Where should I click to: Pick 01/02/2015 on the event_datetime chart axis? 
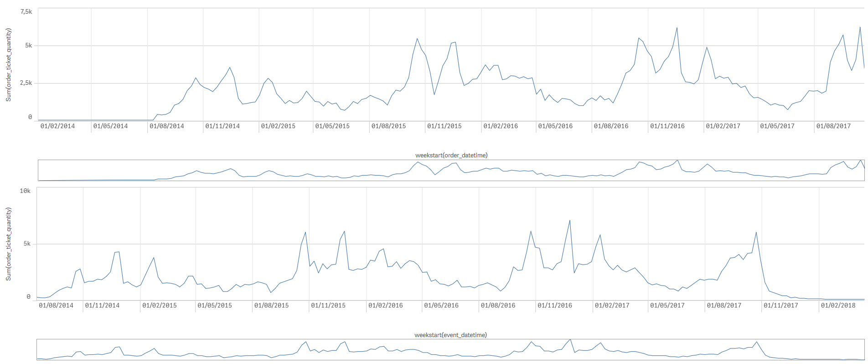tap(160, 305)
